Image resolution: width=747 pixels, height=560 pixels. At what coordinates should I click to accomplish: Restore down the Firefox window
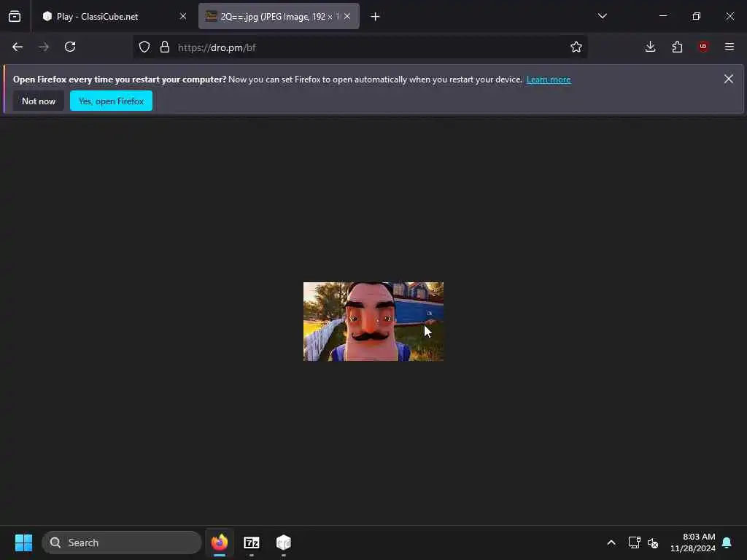click(x=697, y=16)
